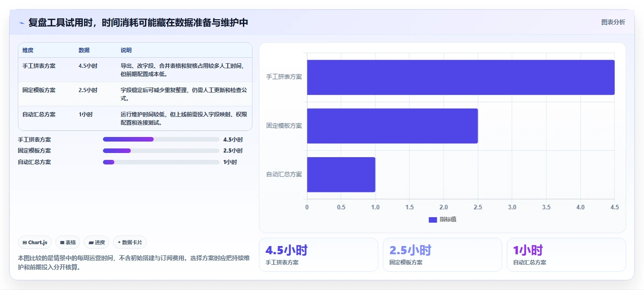Click the 4.5小时 table cell
The width and height of the screenshot is (644, 290).
[x=88, y=66]
